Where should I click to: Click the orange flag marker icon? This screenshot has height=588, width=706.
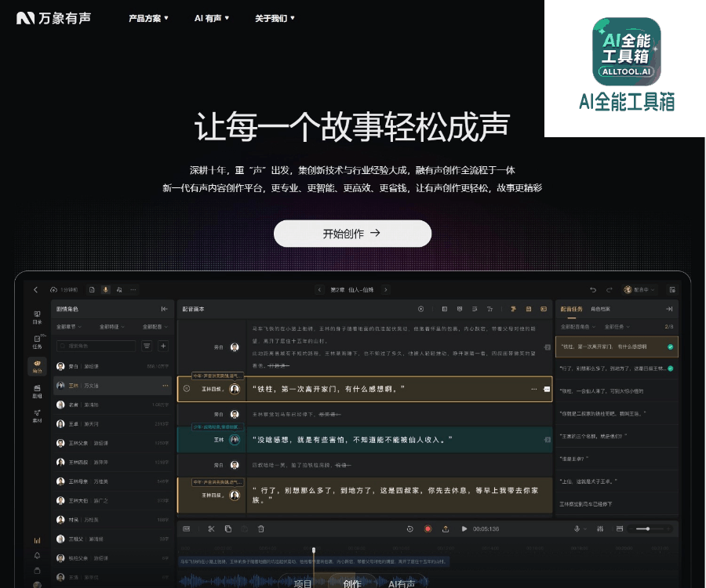tap(513, 309)
